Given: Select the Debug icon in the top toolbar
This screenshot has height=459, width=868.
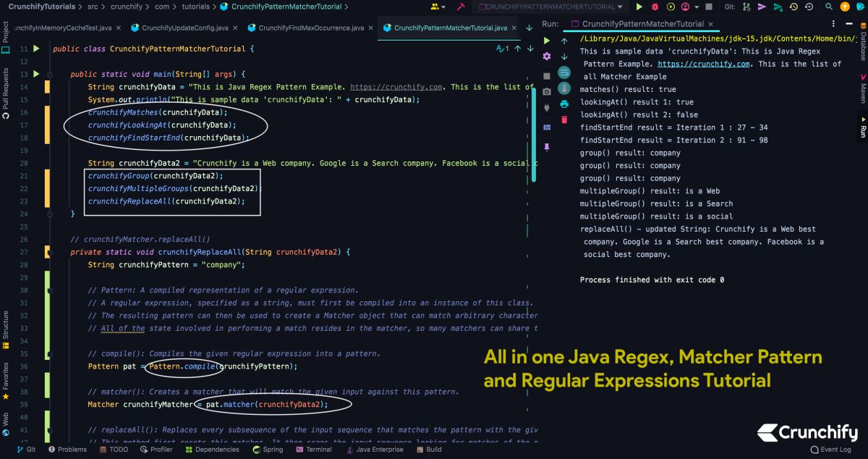Looking at the screenshot, I should [655, 7].
